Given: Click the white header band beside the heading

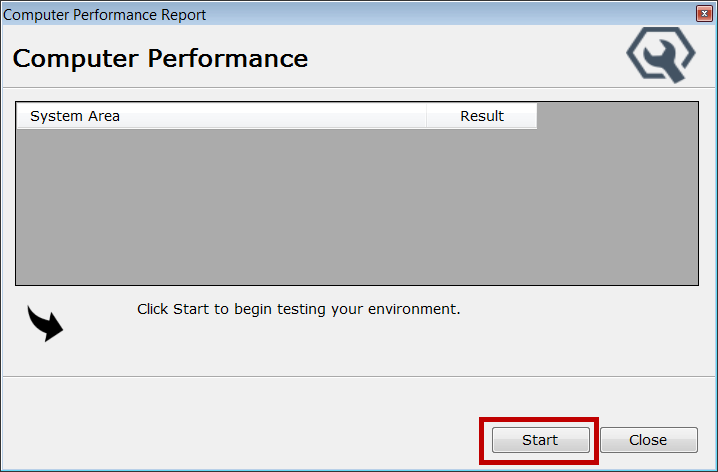Looking at the screenshot, I should [x=460, y=58].
